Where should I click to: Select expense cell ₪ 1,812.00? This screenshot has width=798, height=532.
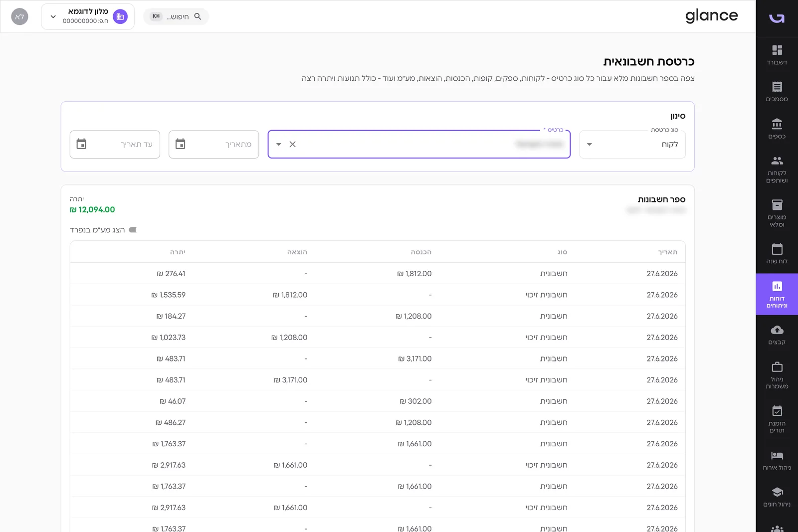(290, 295)
